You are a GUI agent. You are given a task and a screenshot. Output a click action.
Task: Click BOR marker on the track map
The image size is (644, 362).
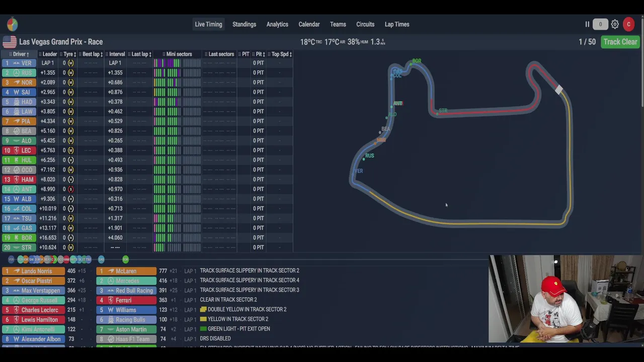click(416, 61)
